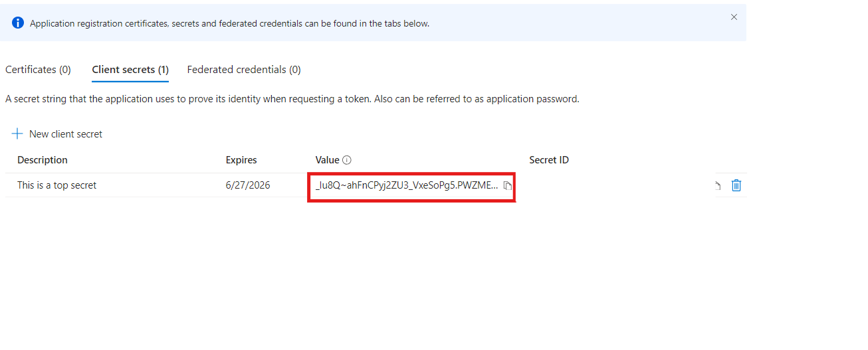
Task: Copy the secret value using its copy icon
Action: 507,186
